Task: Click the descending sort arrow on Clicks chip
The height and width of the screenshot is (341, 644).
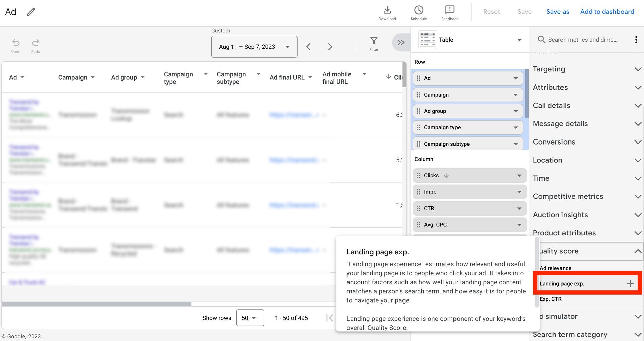Action: click(446, 175)
